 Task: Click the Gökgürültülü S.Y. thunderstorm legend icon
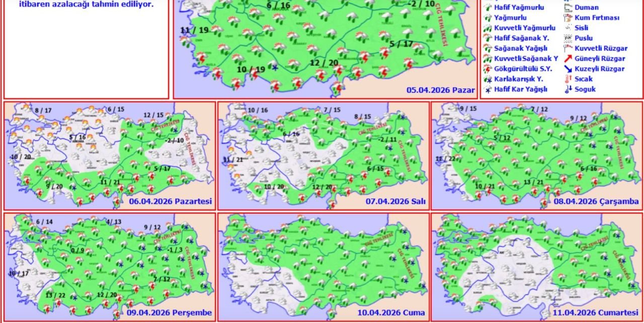pos(488,69)
